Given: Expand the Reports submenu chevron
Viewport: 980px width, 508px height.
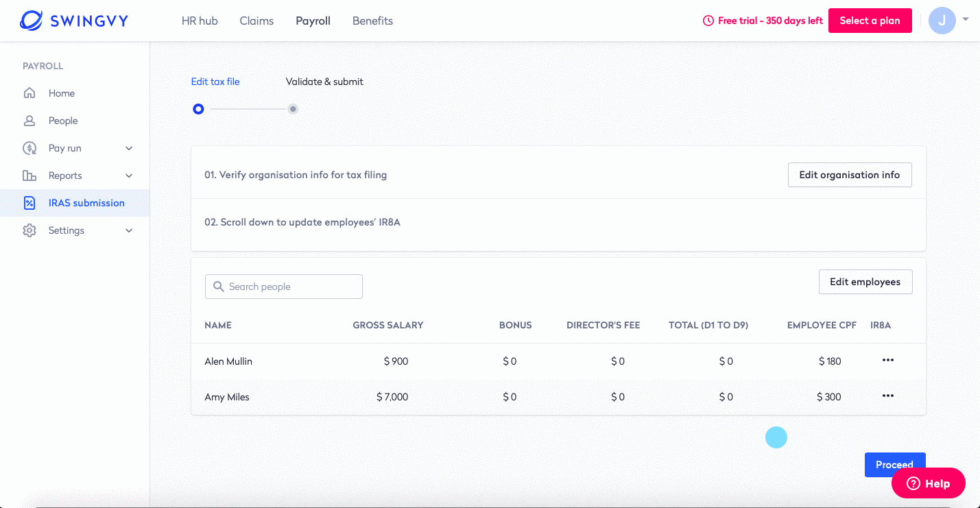Looking at the screenshot, I should [x=129, y=176].
